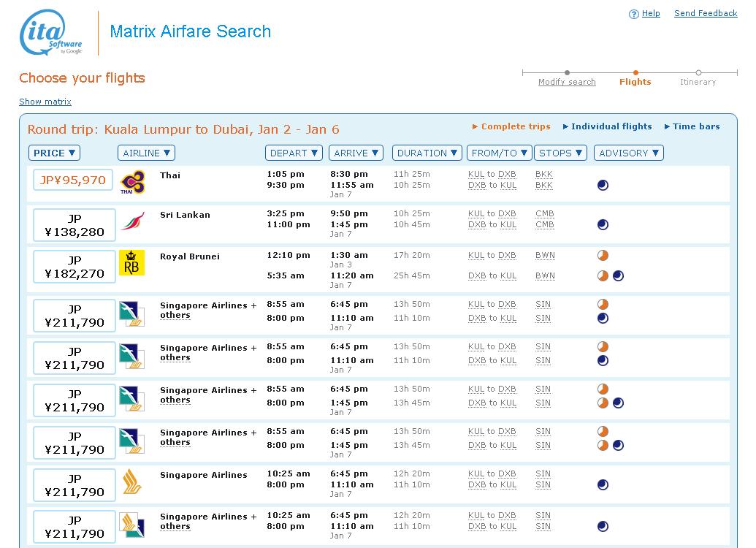
Task: Click the "5:35 am" departure time
Action: pyautogui.click(x=286, y=276)
